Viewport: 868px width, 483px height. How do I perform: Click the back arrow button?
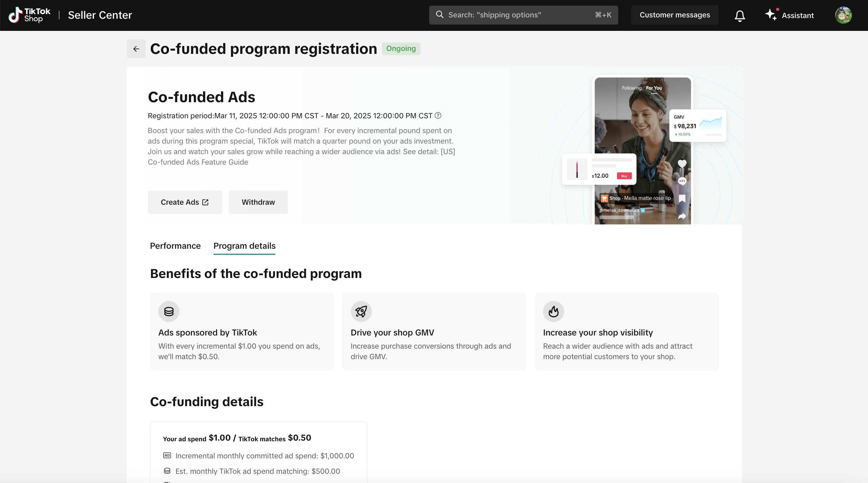point(136,49)
